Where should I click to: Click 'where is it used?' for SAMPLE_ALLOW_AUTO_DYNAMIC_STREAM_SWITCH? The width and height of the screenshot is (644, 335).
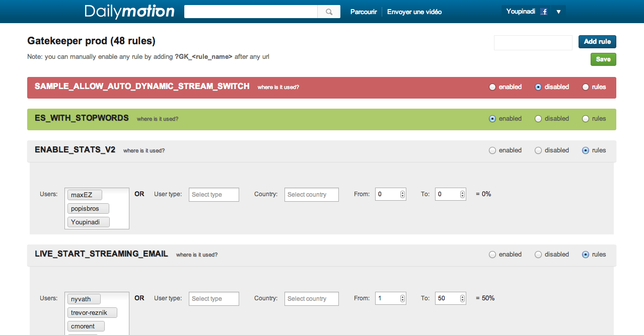point(278,88)
